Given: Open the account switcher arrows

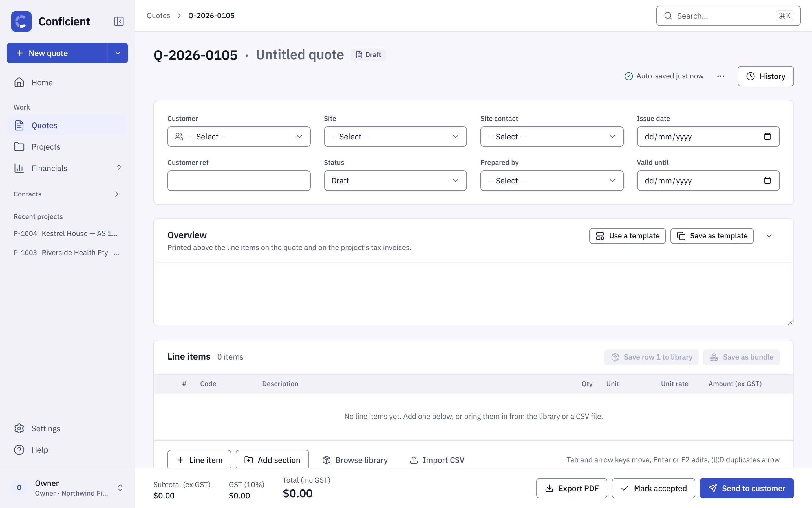Looking at the screenshot, I should tap(120, 487).
